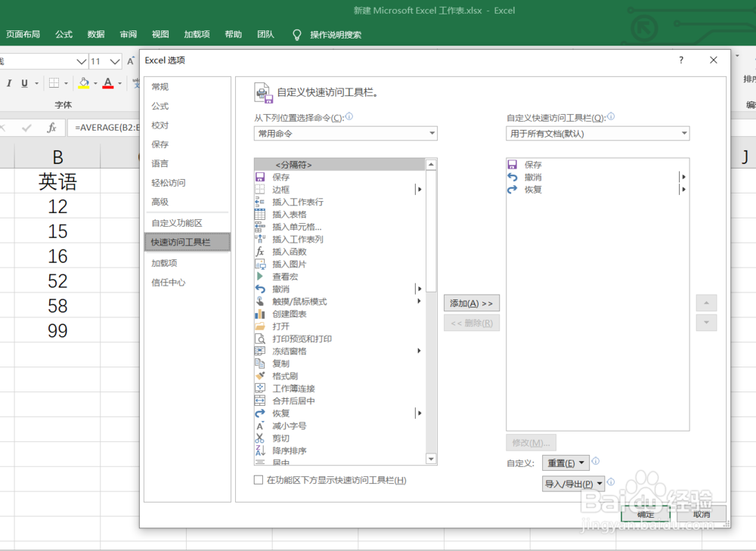The image size is (756, 551).
Task: Toggle underline formatting in ribbon
Action: pyautogui.click(x=24, y=83)
